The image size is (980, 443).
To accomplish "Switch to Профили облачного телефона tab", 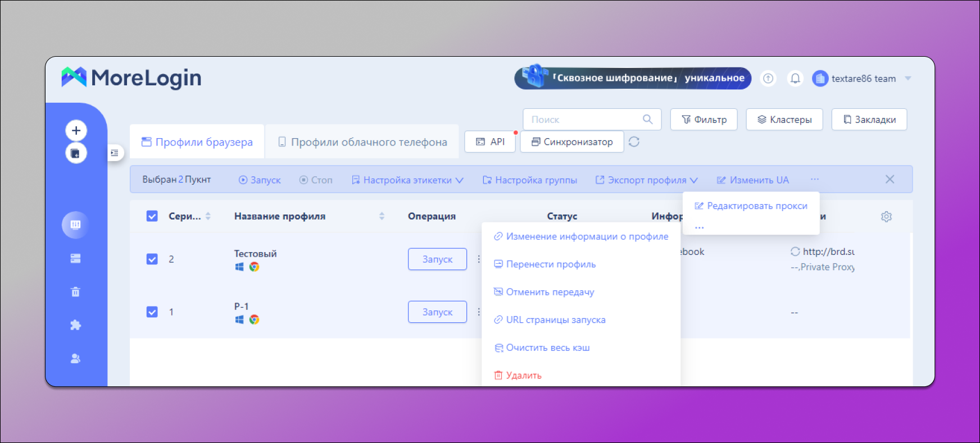I will [362, 142].
